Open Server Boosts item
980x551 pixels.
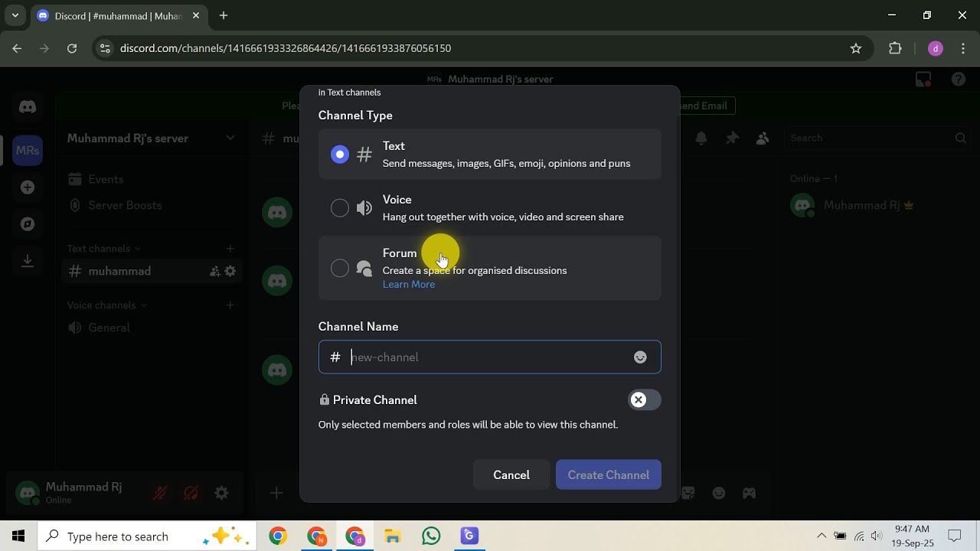click(x=153, y=205)
